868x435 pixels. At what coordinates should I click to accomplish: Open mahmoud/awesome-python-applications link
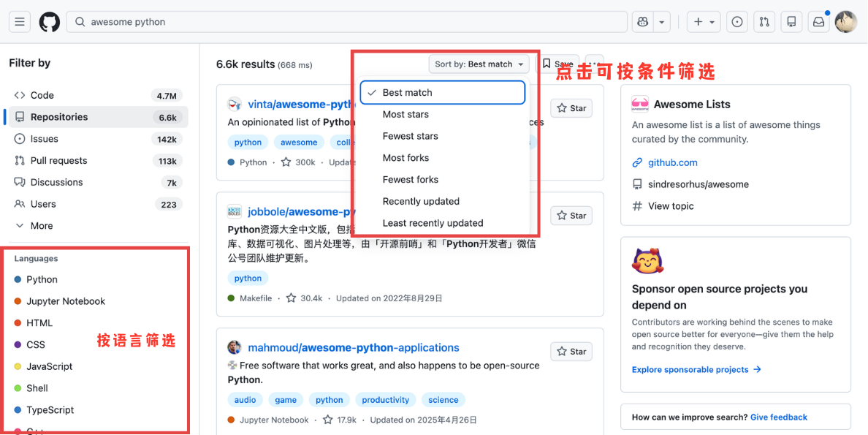point(354,347)
